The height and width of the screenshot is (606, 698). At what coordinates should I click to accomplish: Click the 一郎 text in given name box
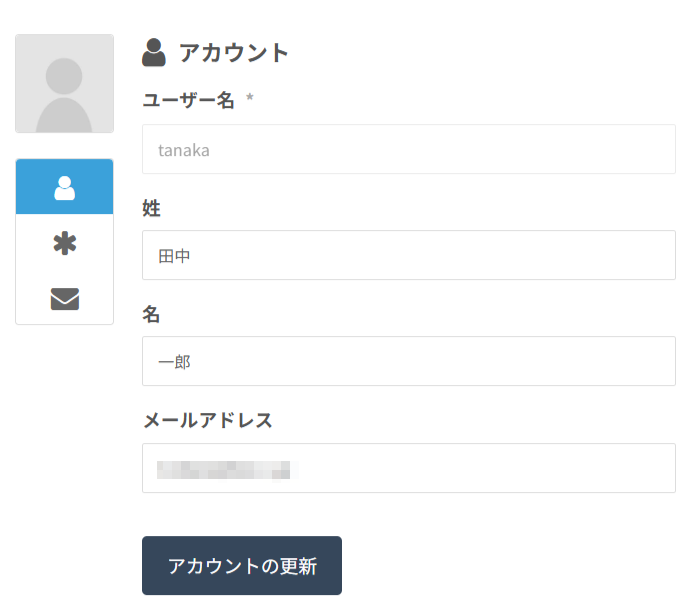pos(175,362)
